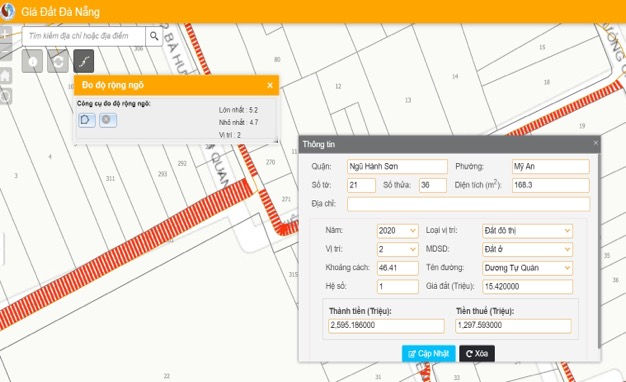
Task: Click the Khoảng cách distance field
Action: [398, 268]
